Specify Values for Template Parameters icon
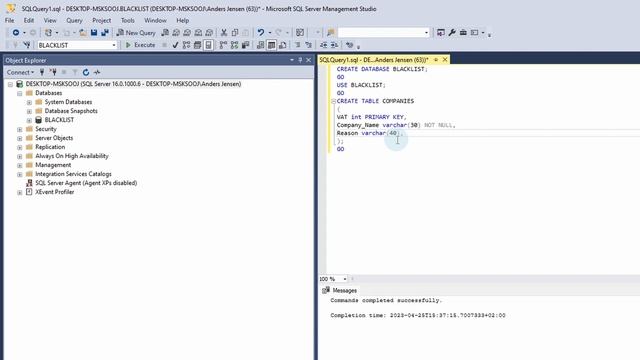640x360 pixels. point(349,45)
